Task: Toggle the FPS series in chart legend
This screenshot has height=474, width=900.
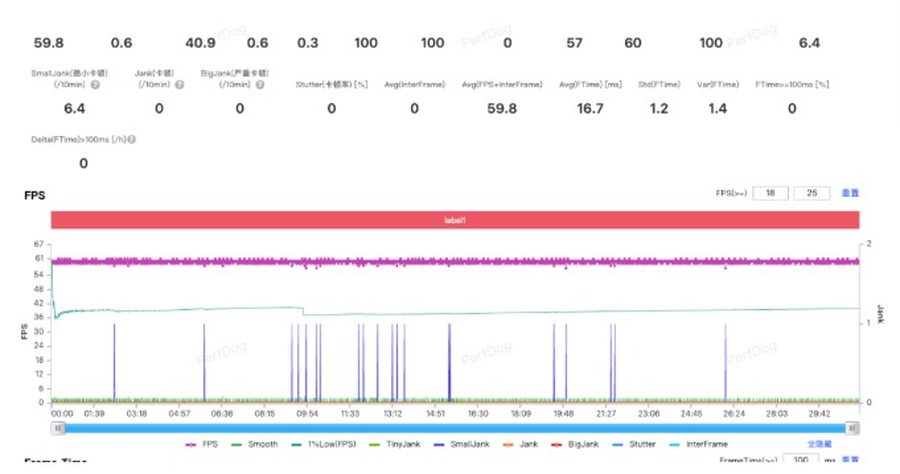Action: point(201,444)
